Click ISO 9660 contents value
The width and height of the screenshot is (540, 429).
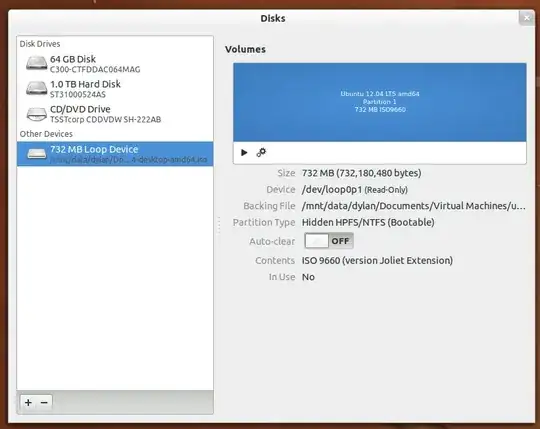coord(377,261)
